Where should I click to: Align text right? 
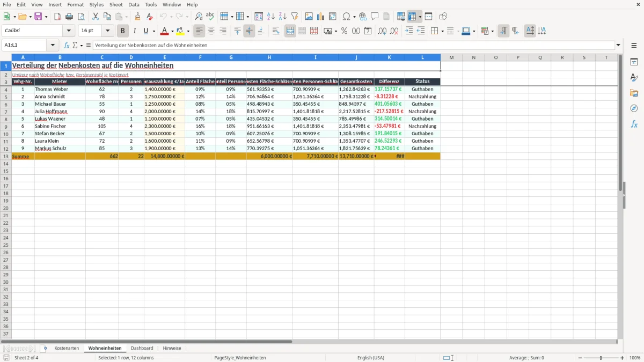(x=223, y=31)
